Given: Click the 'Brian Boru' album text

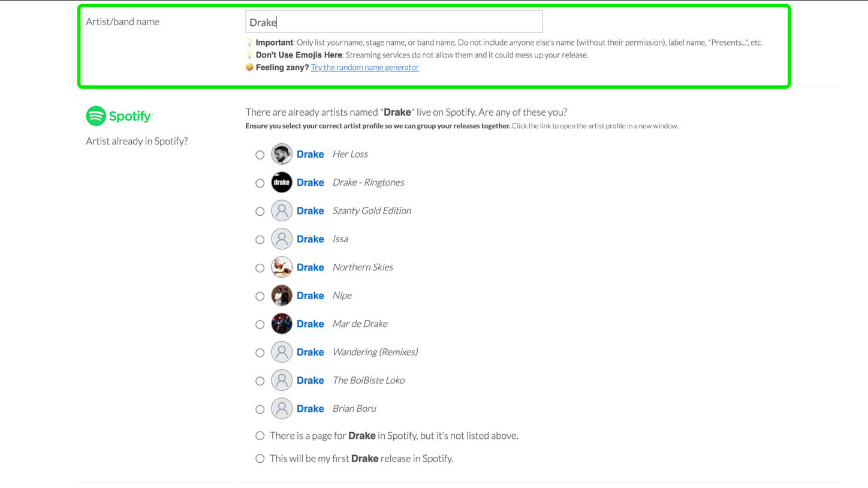Looking at the screenshot, I should tap(354, 408).
